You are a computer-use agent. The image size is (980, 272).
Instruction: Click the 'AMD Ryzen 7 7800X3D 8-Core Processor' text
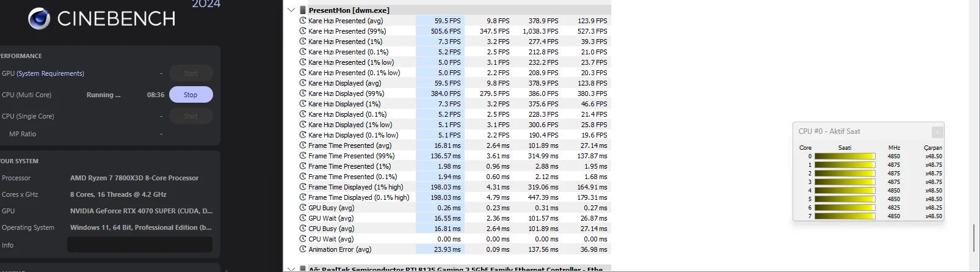pos(134,178)
